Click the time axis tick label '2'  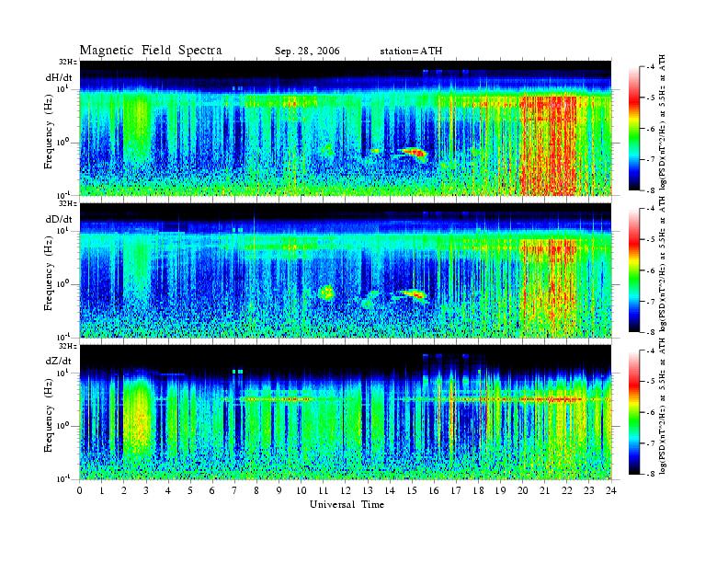pyautogui.click(x=124, y=491)
